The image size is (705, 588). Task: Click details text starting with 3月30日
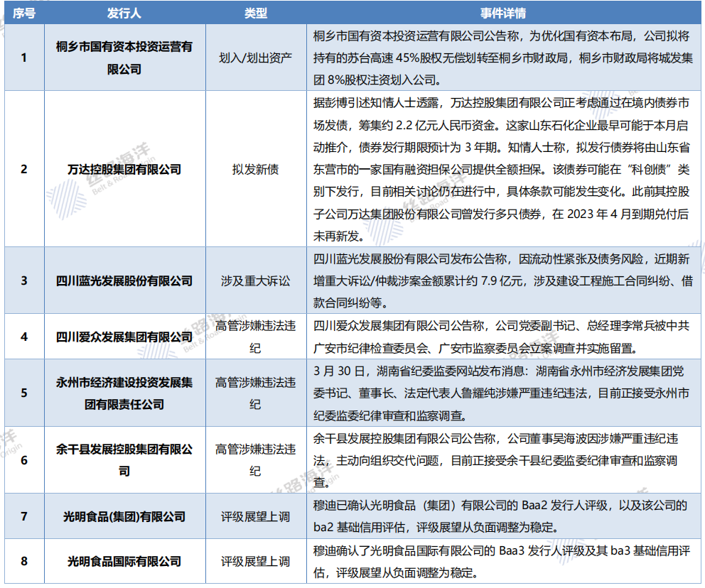pos(503,393)
